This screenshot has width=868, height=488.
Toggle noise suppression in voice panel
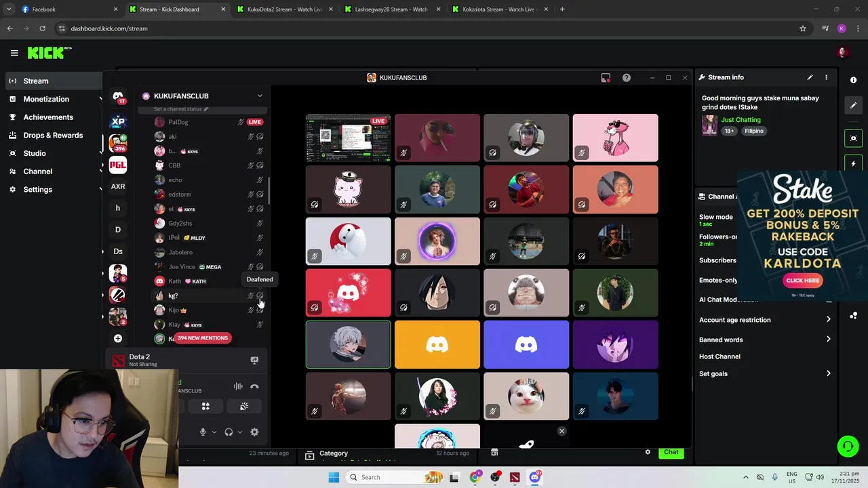(x=238, y=386)
